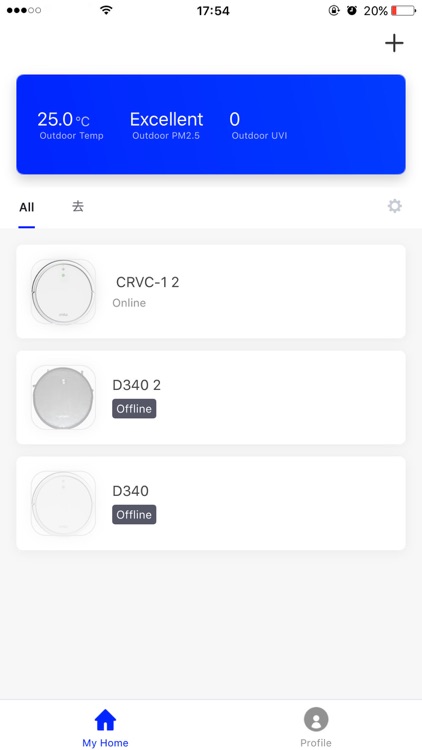Tap the Wi-Fi icon in status bar
Viewport: 422px width, 750px height.
coord(106,10)
